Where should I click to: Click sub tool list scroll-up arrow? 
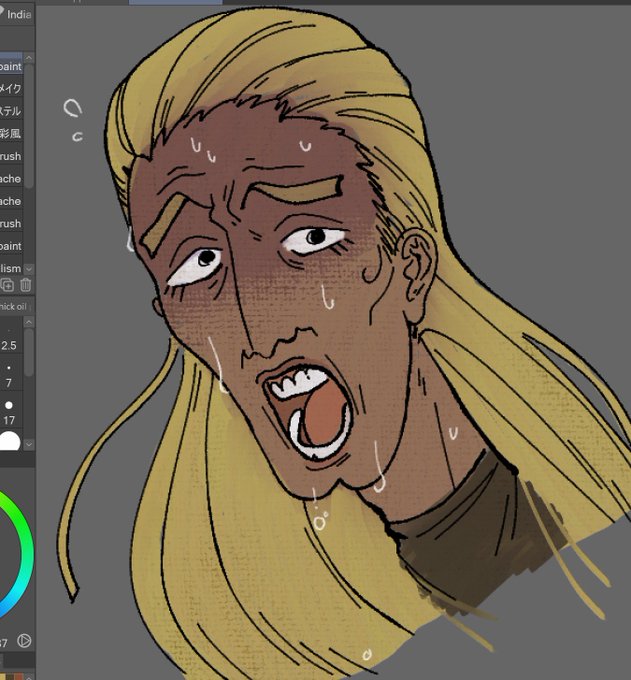29,58
